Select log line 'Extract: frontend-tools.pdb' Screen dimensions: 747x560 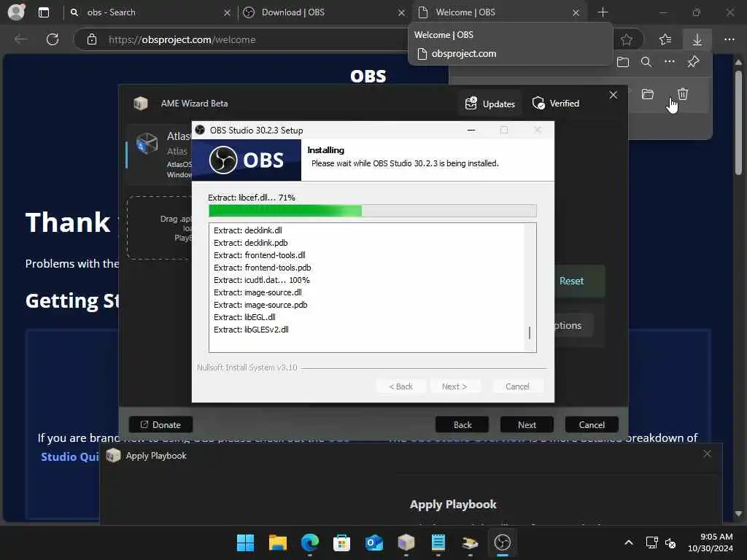[263, 268]
